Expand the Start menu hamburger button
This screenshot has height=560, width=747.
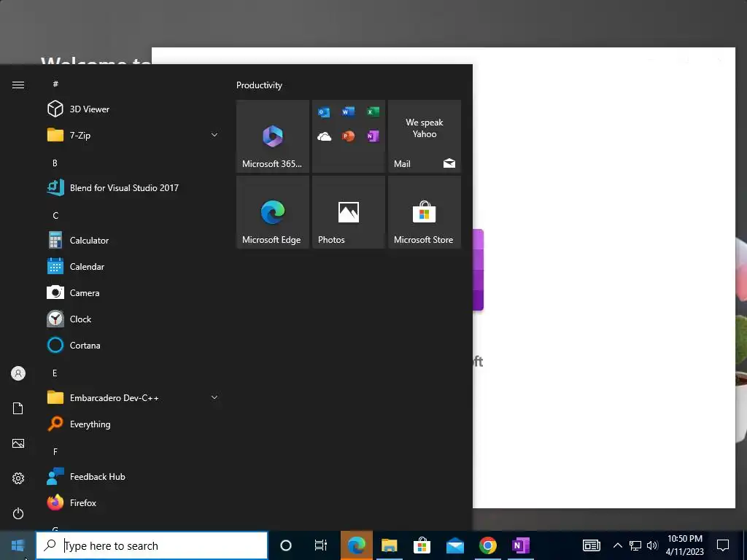[18, 85]
